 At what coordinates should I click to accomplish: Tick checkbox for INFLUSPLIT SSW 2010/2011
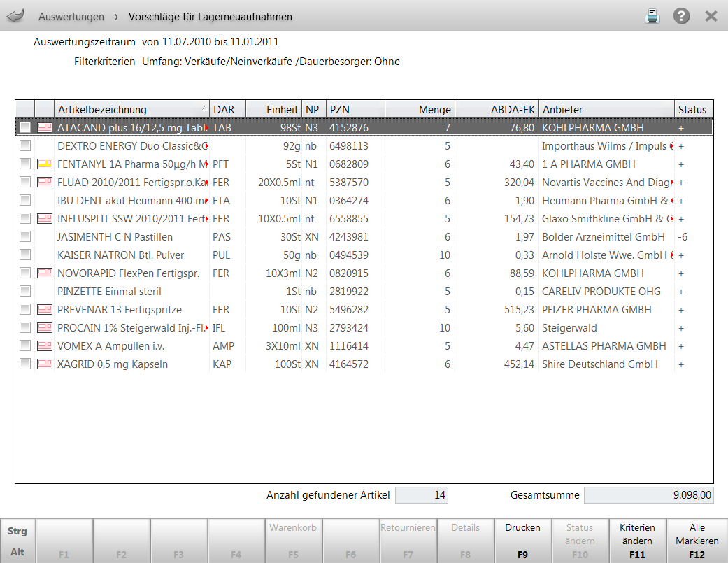coord(25,219)
